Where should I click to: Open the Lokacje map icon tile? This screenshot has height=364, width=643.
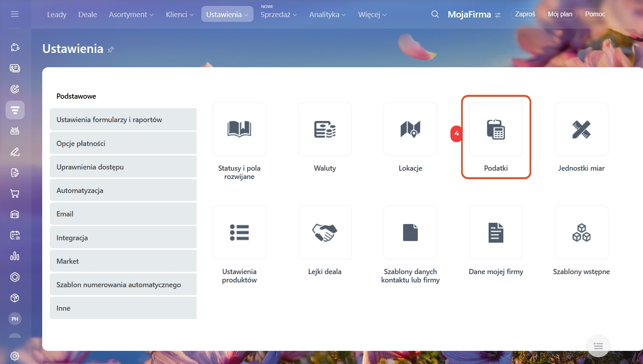tap(410, 130)
